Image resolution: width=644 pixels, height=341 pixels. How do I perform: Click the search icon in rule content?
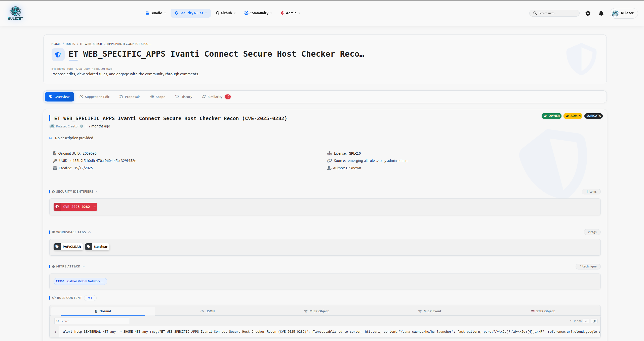[58, 321]
